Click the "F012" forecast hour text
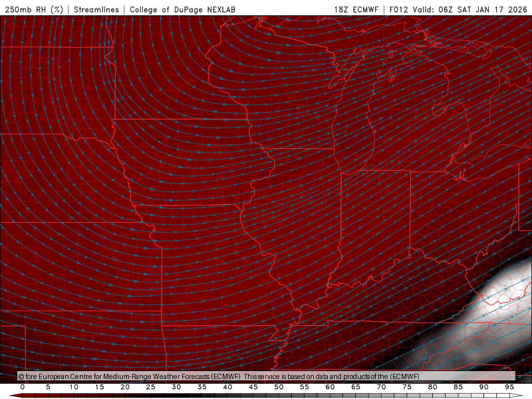The image size is (532, 399). tap(398, 9)
